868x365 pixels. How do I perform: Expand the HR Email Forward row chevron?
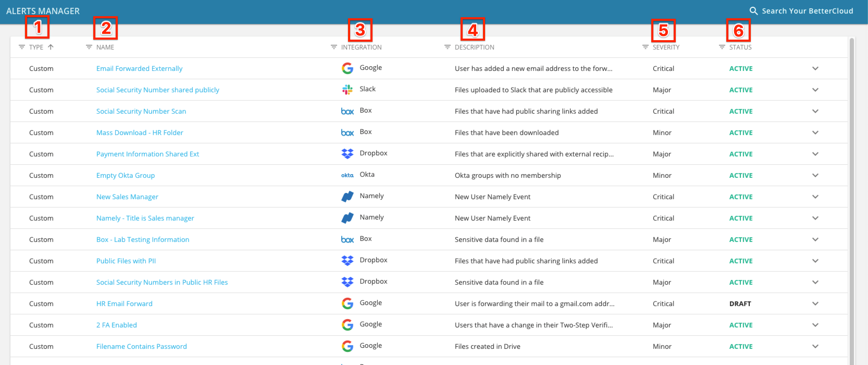[815, 303]
